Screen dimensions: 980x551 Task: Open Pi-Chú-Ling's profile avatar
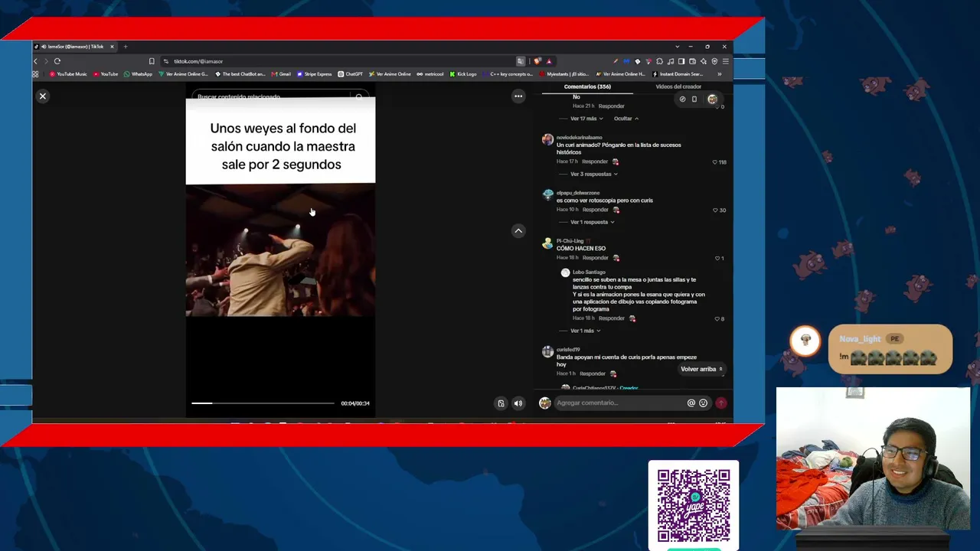547,243
